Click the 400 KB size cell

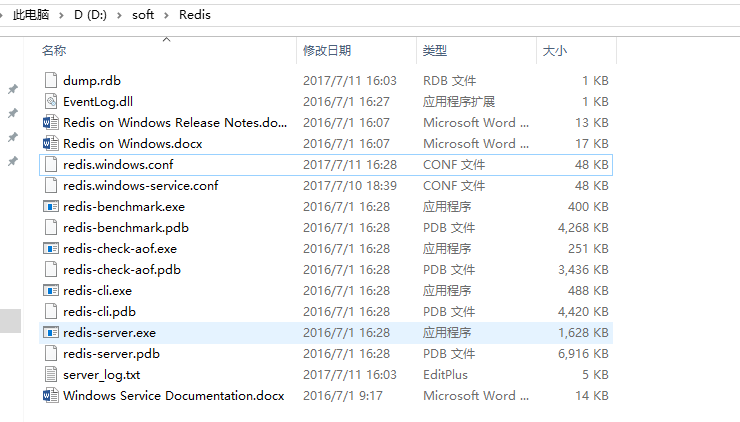(x=588, y=207)
